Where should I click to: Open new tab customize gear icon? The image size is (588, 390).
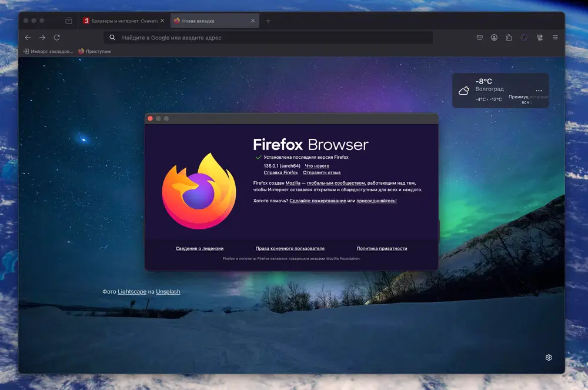tap(549, 358)
